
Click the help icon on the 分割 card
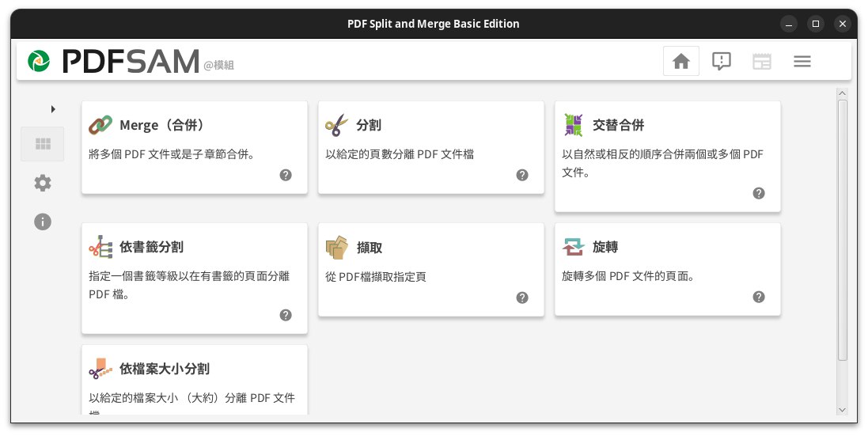click(x=522, y=175)
